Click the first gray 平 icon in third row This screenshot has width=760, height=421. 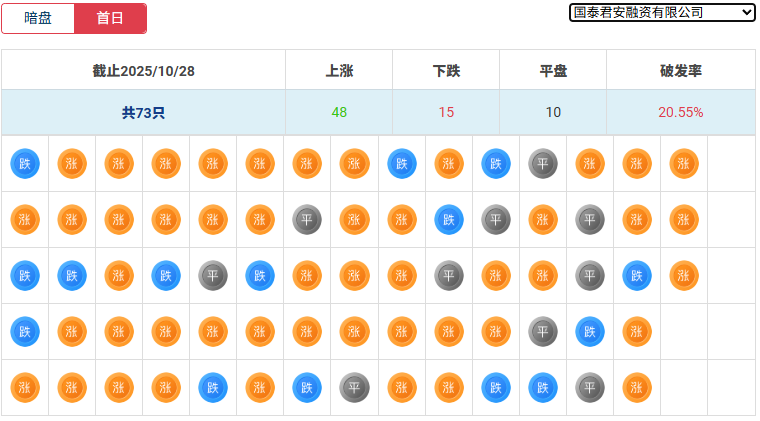coord(213,275)
